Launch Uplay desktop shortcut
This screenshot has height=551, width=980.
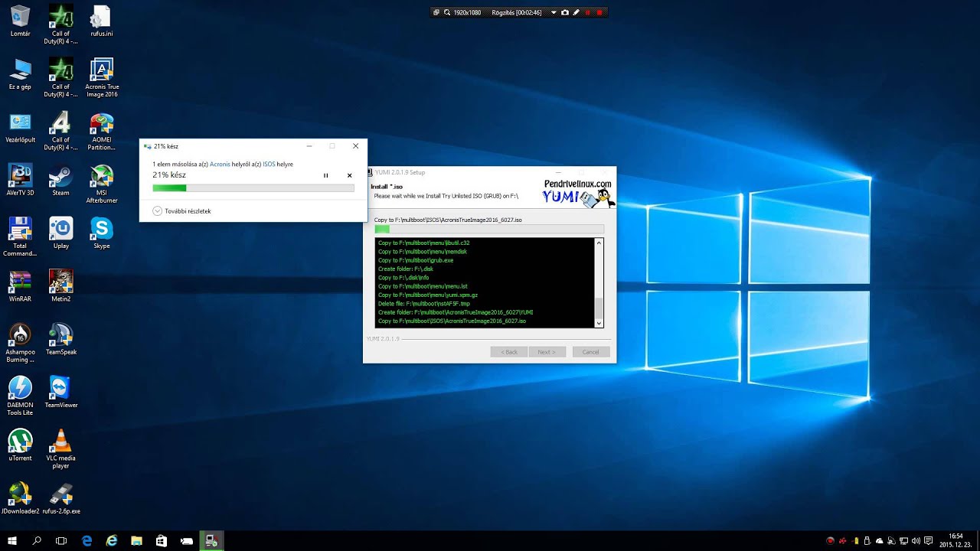[60, 233]
